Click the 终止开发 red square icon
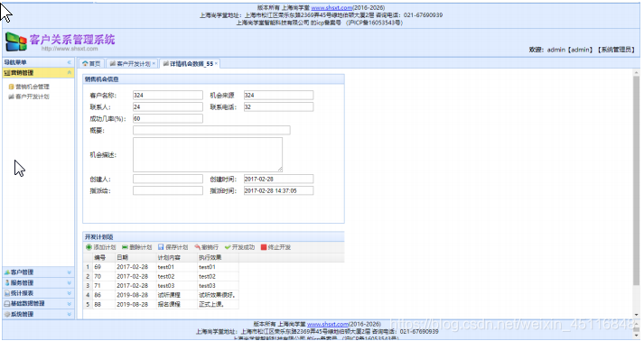This screenshot has width=644, height=341. pyautogui.click(x=264, y=247)
